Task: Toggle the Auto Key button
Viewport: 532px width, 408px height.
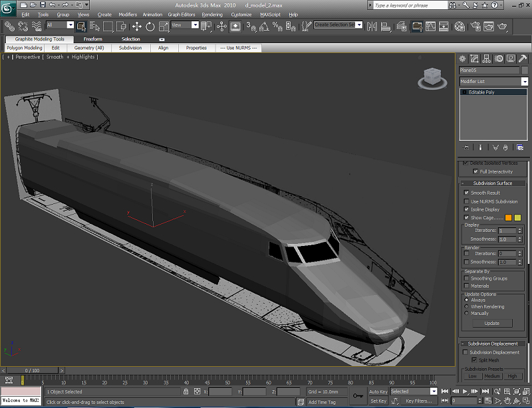Action: coord(378,391)
